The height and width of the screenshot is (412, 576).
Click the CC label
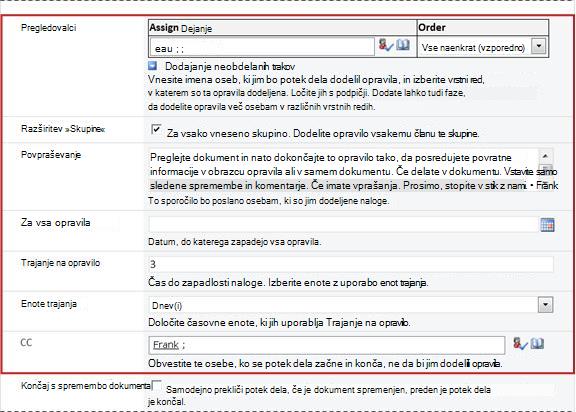26,343
